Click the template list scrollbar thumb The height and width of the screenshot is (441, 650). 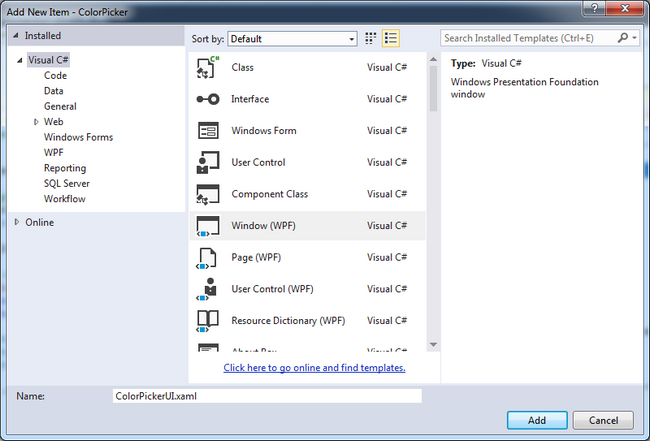433,88
